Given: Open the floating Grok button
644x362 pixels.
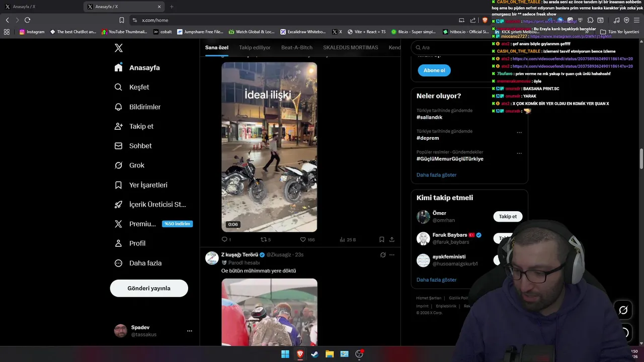Looking at the screenshot, I should pyautogui.click(x=623, y=310).
